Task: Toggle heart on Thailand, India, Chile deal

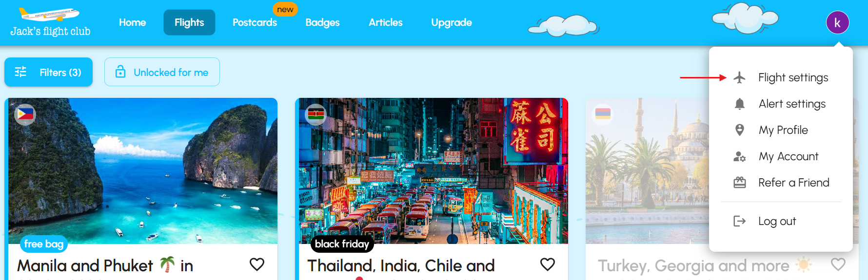Action: click(548, 264)
